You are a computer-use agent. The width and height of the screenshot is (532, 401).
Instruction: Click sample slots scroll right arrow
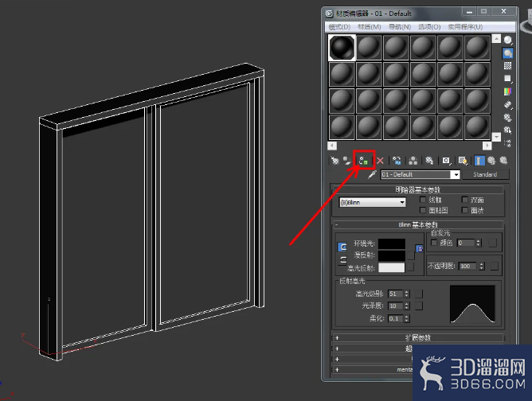click(487, 146)
